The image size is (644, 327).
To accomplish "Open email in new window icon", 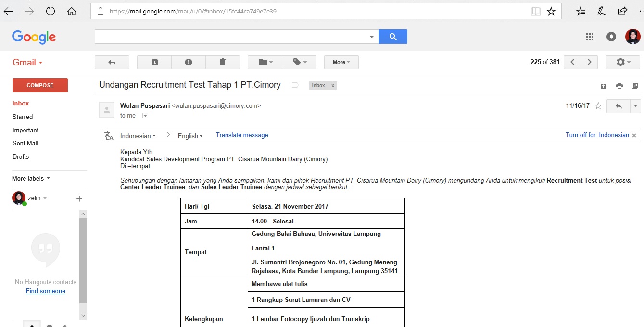I will pyautogui.click(x=635, y=86).
